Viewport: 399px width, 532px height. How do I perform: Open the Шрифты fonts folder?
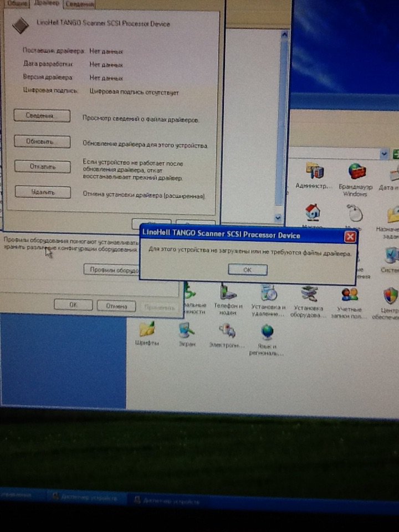point(147,334)
